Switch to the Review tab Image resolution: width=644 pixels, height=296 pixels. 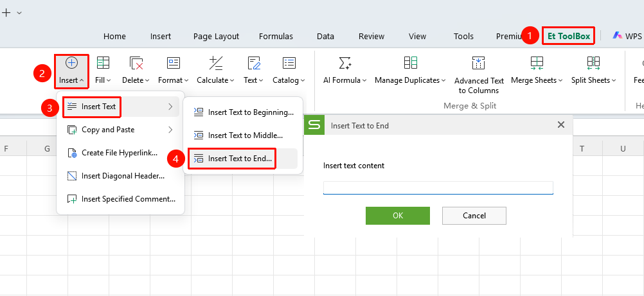[x=371, y=36]
